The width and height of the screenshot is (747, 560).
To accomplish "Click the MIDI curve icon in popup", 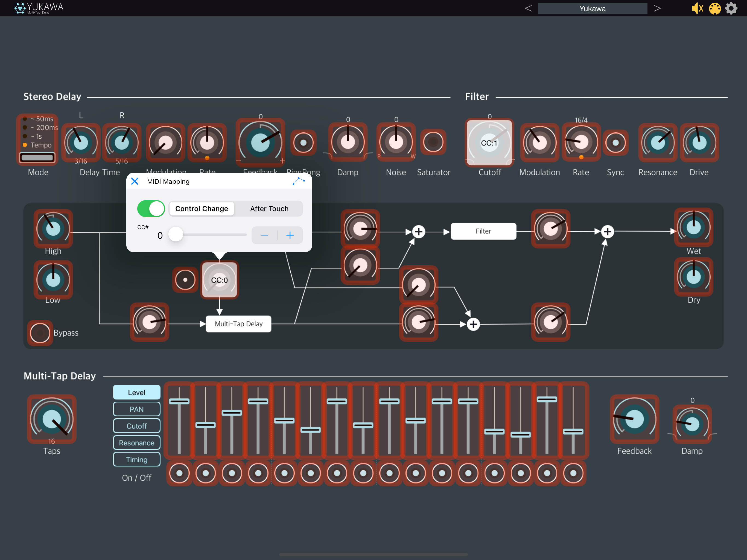I will pos(299,181).
